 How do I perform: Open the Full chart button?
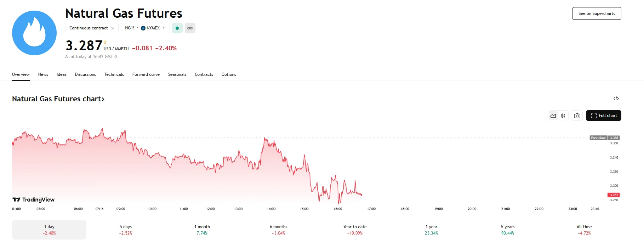click(603, 116)
